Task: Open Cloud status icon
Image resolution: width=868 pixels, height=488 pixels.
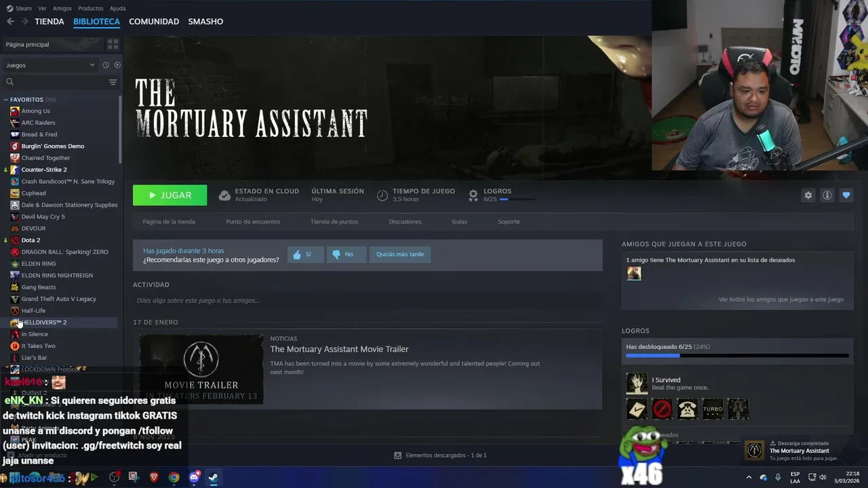Action: [x=224, y=195]
